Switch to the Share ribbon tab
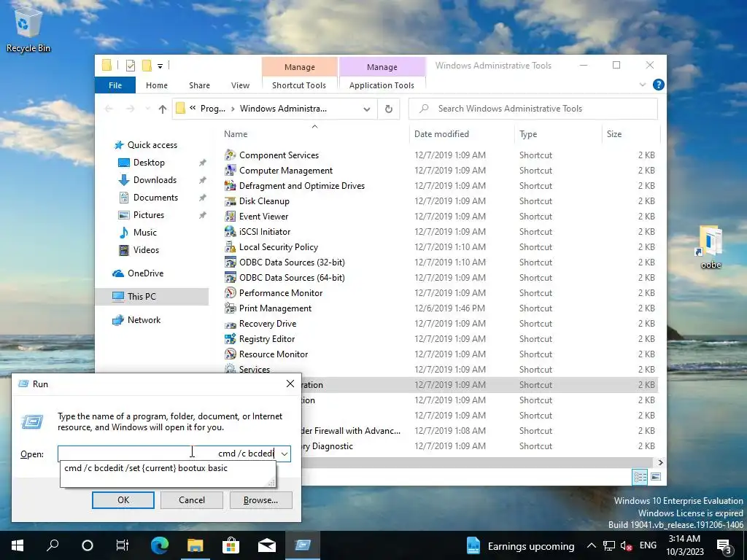Image resolution: width=747 pixels, height=560 pixels. pyautogui.click(x=199, y=85)
